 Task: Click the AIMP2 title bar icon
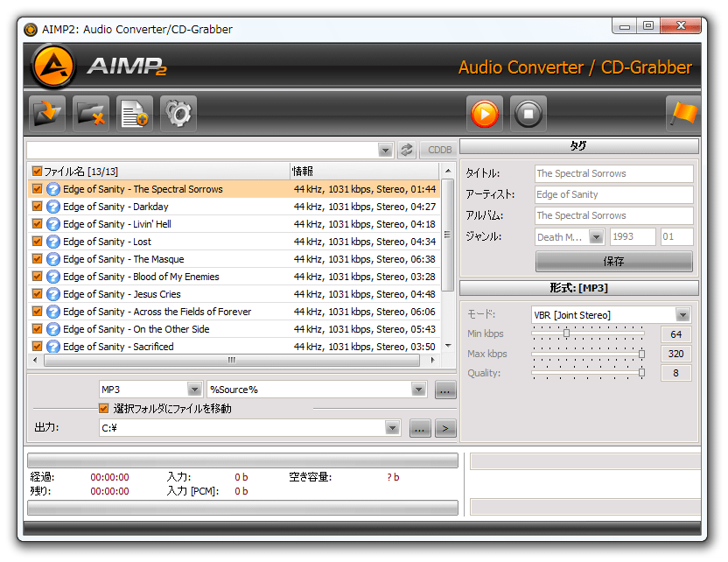(x=31, y=30)
